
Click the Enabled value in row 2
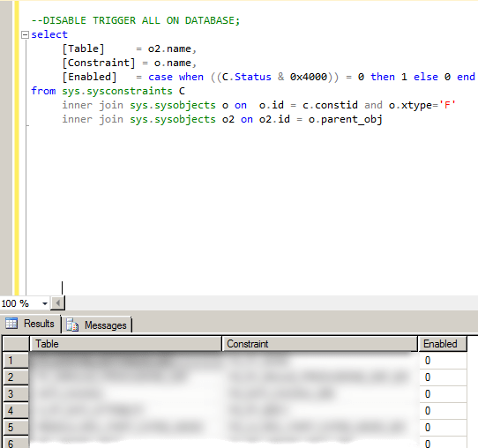click(443, 377)
